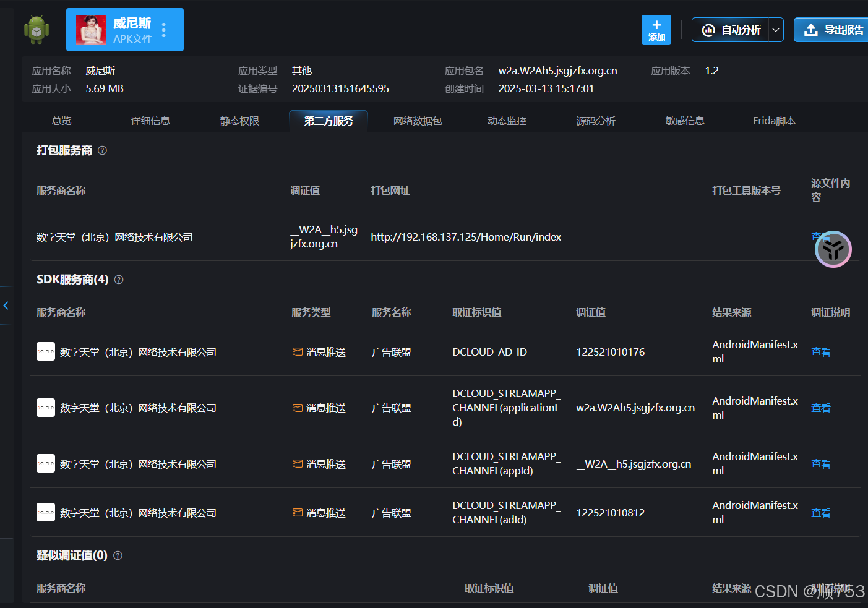Click package name w2a.W2Ah5.jsgjzfx.org.cn in header
868x608 pixels.
(557, 71)
